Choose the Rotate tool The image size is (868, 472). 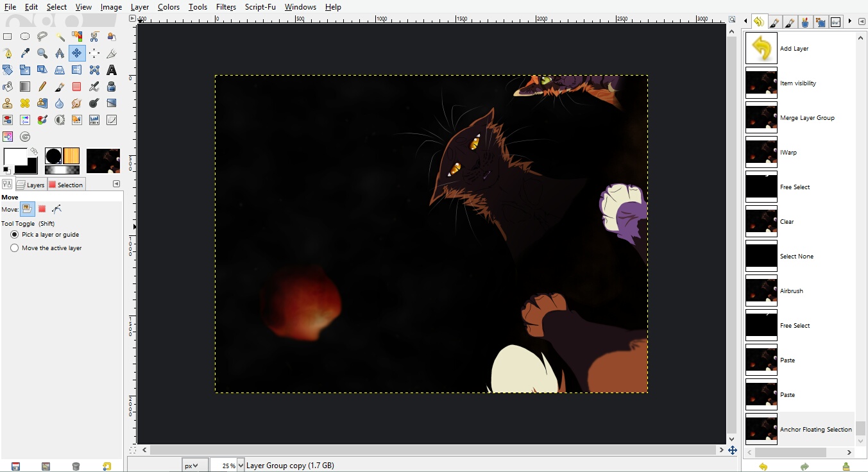(7, 70)
